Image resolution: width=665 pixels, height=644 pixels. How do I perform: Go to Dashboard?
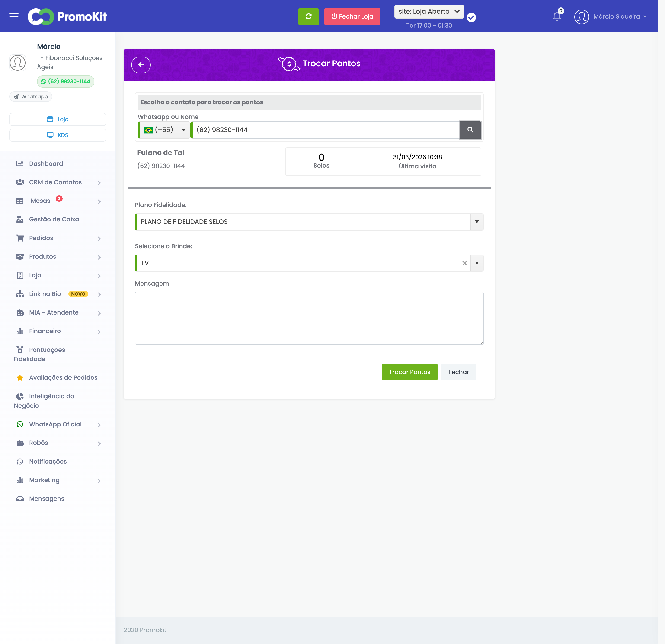pyautogui.click(x=46, y=163)
